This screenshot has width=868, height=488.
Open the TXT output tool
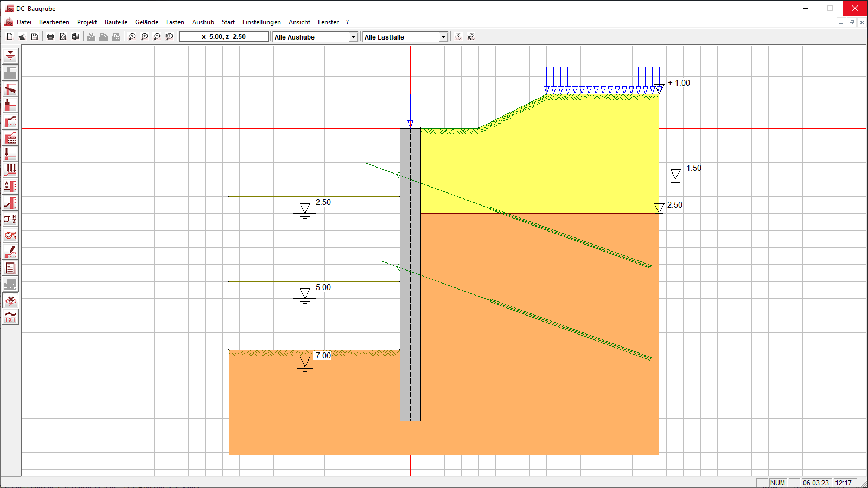coord(10,317)
